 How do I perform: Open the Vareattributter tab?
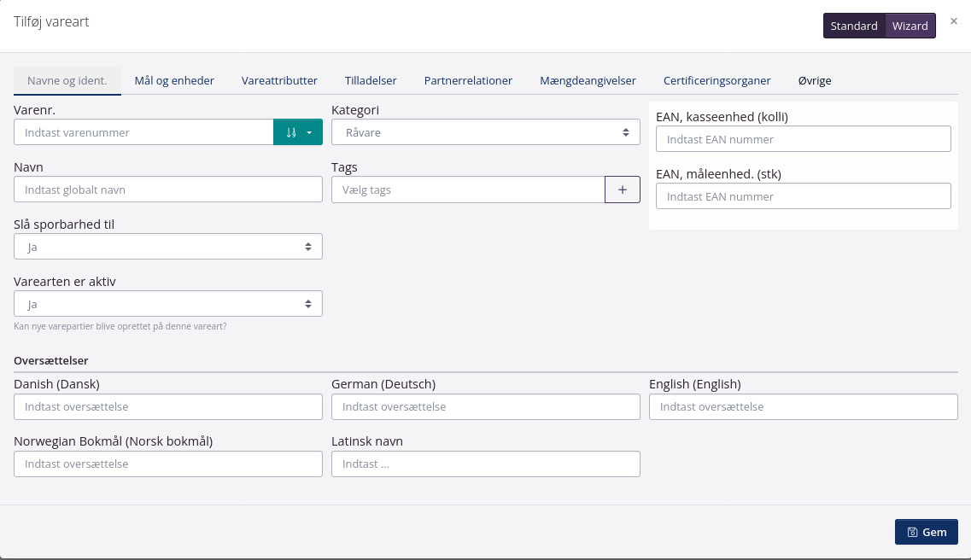[279, 80]
